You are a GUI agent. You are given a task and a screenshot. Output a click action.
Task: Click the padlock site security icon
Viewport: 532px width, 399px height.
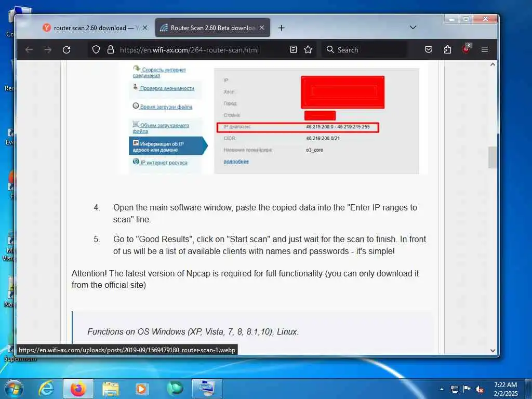111,50
